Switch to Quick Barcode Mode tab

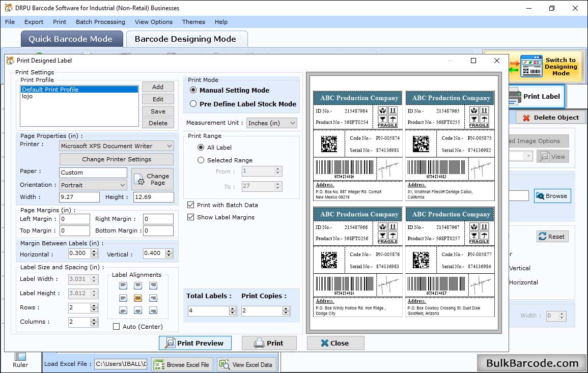tap(72, 39)
